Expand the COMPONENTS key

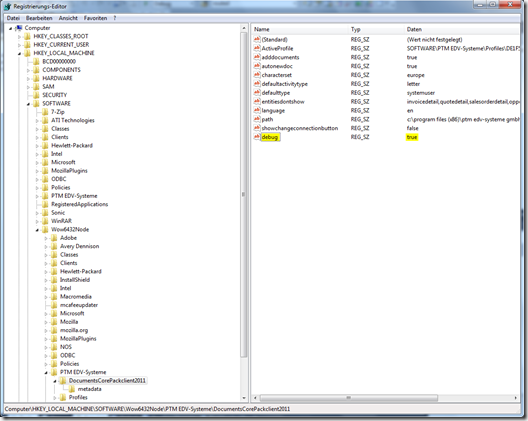click(28, 70)
